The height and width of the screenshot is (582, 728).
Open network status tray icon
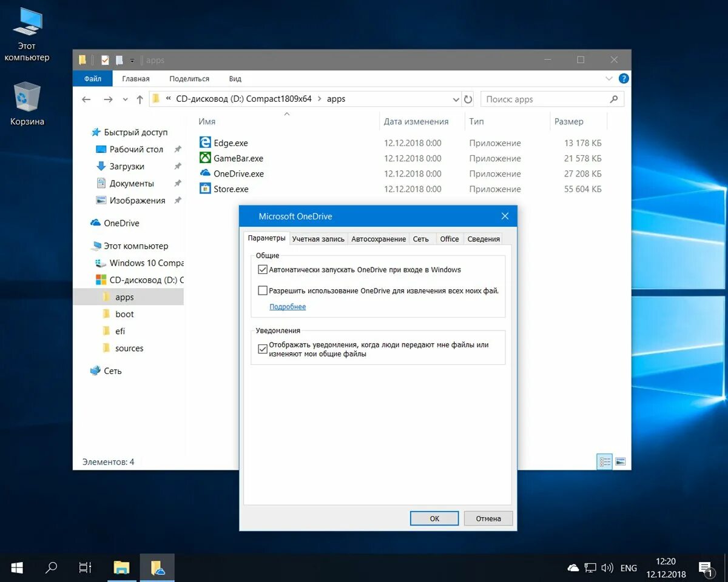590,568
